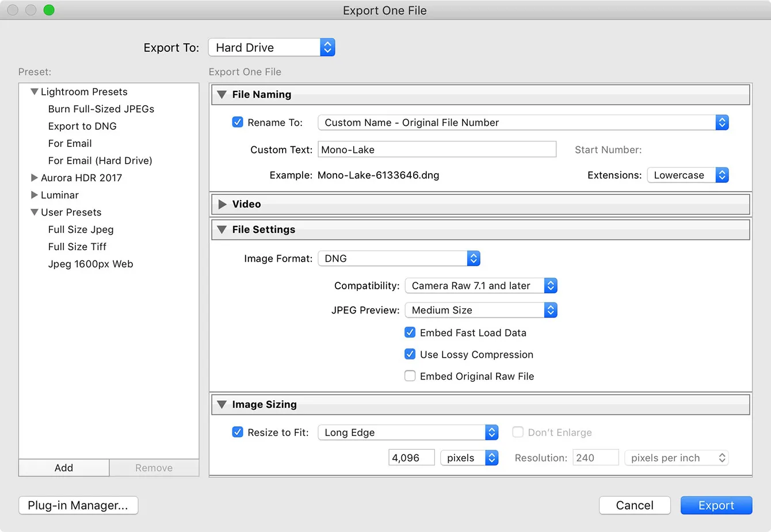Click the Export button
771x532 pixels.
[x=716, y=505]
